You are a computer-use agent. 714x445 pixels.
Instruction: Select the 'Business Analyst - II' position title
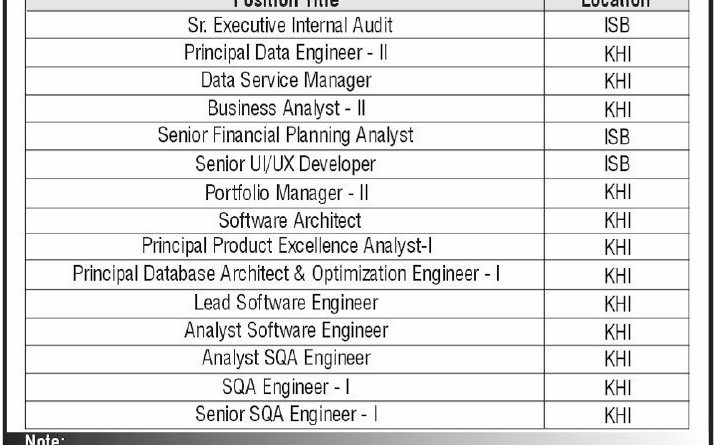coord(285,108)
